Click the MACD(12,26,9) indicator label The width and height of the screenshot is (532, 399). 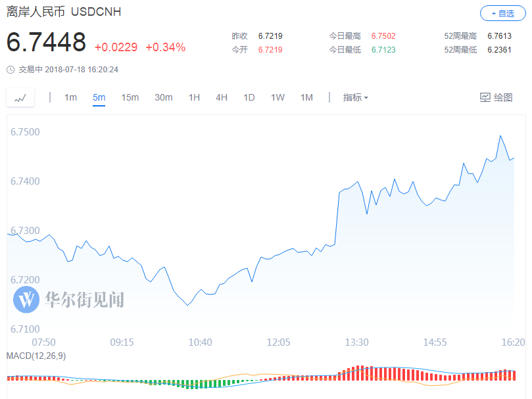pos(36,356)
